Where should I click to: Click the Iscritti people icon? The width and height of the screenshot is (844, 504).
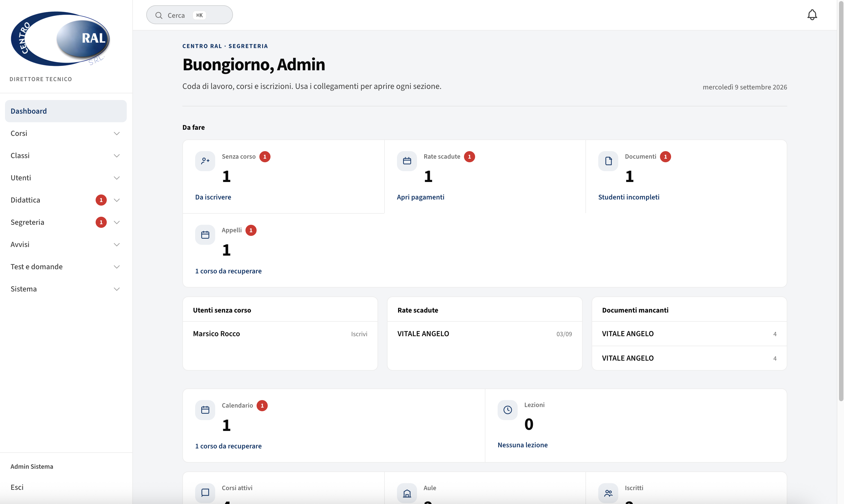click(x=608, y=493)
